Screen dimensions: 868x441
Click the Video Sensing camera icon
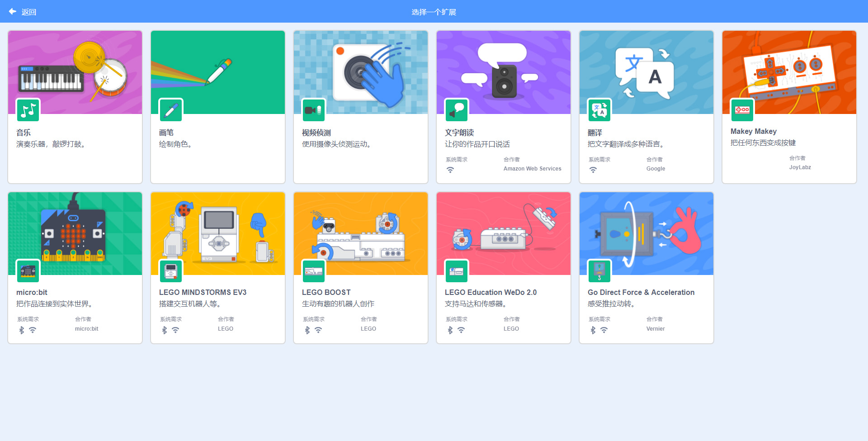314,110
